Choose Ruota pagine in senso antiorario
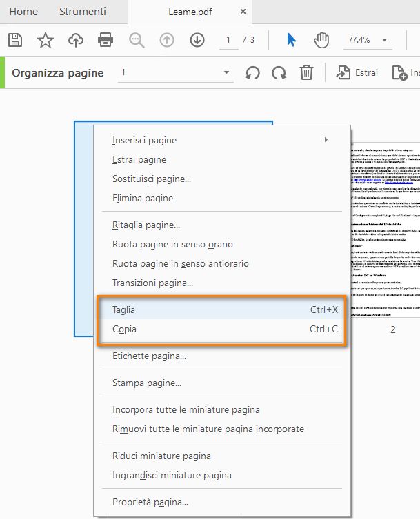420x519 pixels. (x=222, y=263)
